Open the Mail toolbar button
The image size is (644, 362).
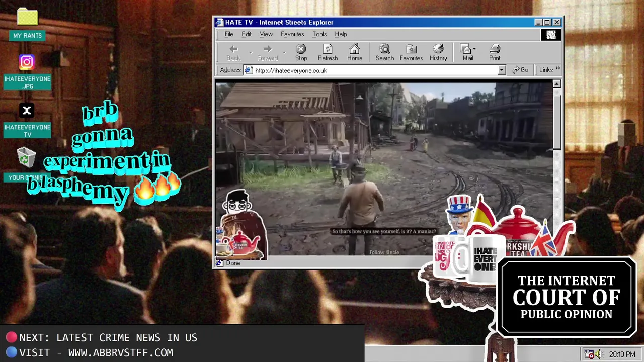(467, 52)
